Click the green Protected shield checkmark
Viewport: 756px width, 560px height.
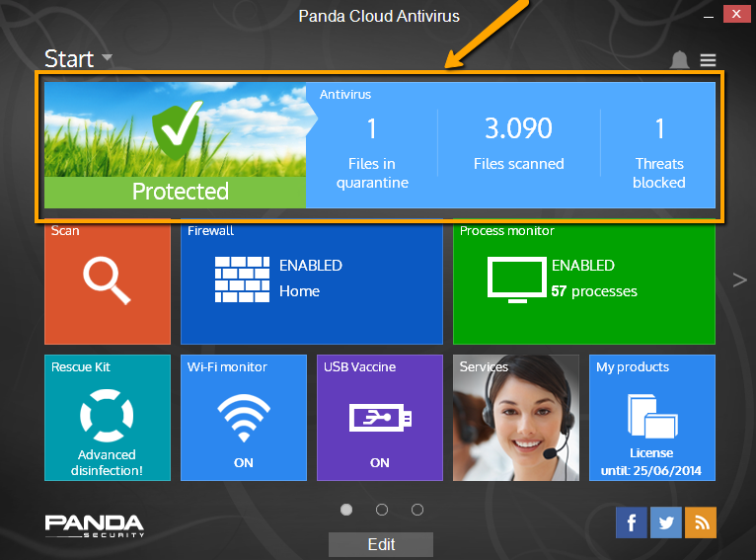coord(177,129)
